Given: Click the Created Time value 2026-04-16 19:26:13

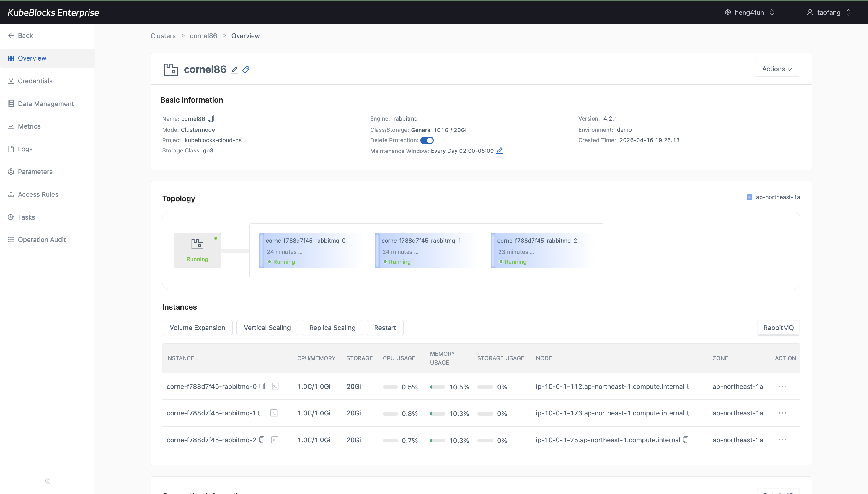Looking at the screenshot, I should click(x=650, y=140).
